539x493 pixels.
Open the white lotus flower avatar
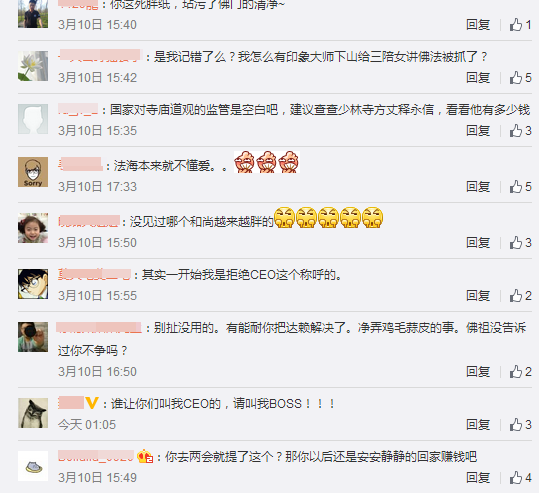(33, 66)
